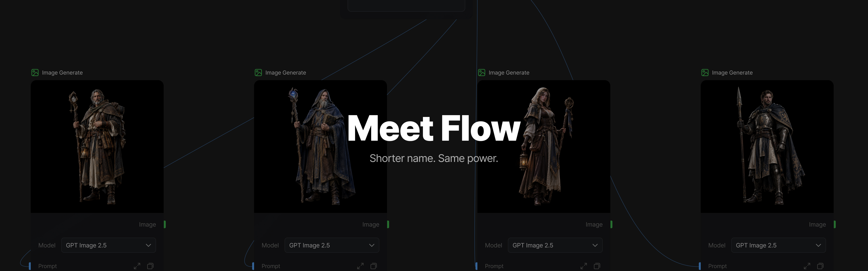Click the blue Prompt input port on the old man node

pos(30,266)
